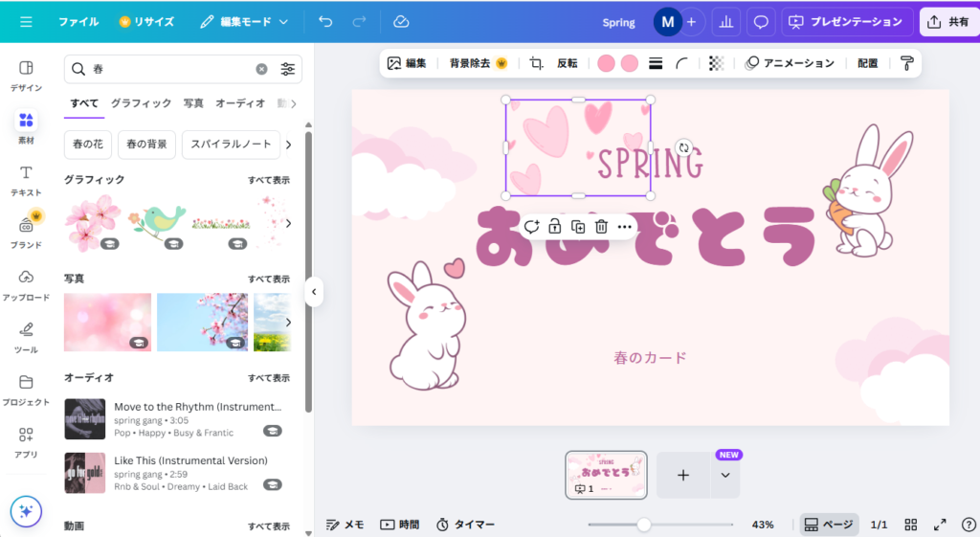Open the ファイル menu

(x=78, y=22)
